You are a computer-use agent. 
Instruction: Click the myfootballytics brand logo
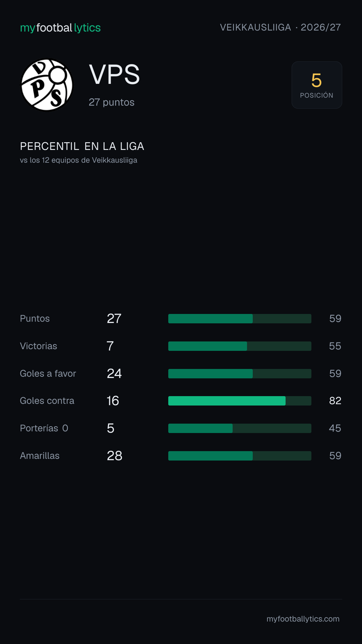(60, 28)
